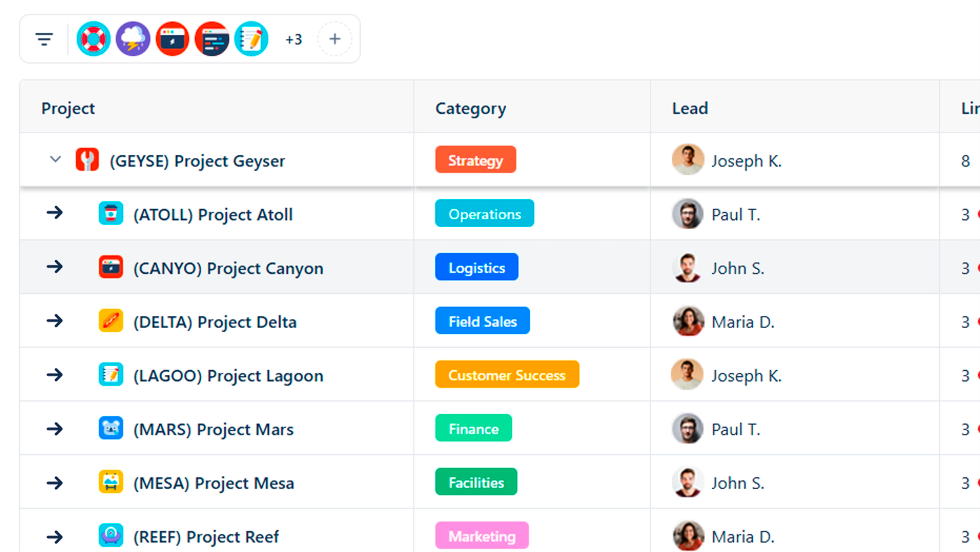This screenshot has width=980, height=552.
Task: Collapse the Project Geyser row
Action: [x=55, y=160]
